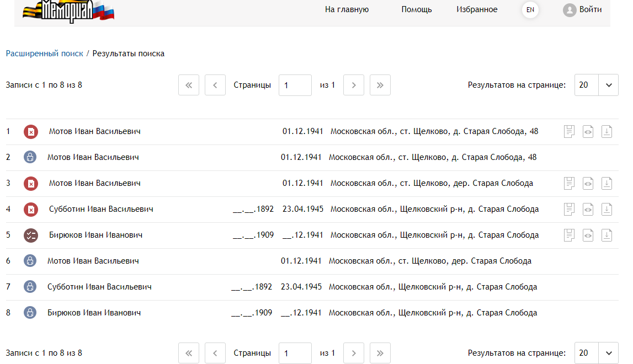
Task: Click the blue record icon in row 2
Action: 30,157
